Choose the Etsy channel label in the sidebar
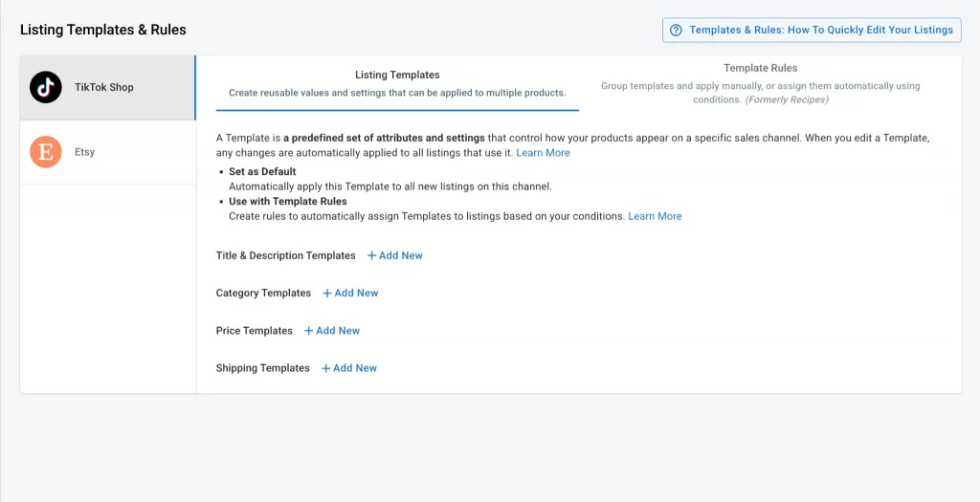 coord(84,152)
